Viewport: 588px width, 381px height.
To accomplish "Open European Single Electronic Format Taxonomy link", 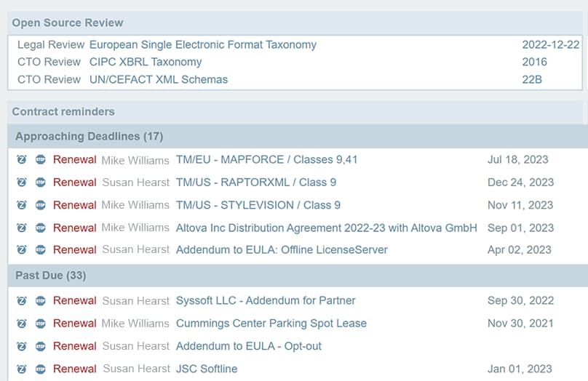I will (x=203, y=45).
